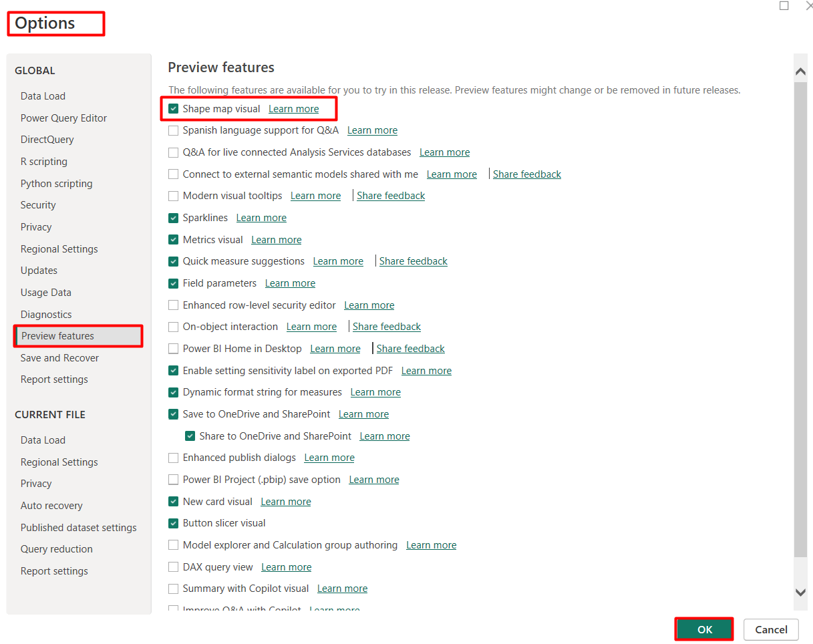
Task: Disable the Button slicer visual
Action: point(173,522)
